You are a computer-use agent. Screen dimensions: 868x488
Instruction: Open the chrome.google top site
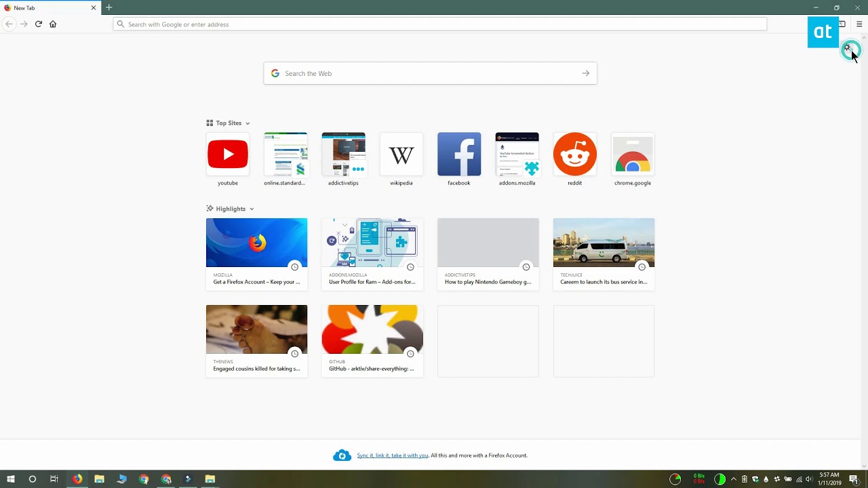point(633,159)
